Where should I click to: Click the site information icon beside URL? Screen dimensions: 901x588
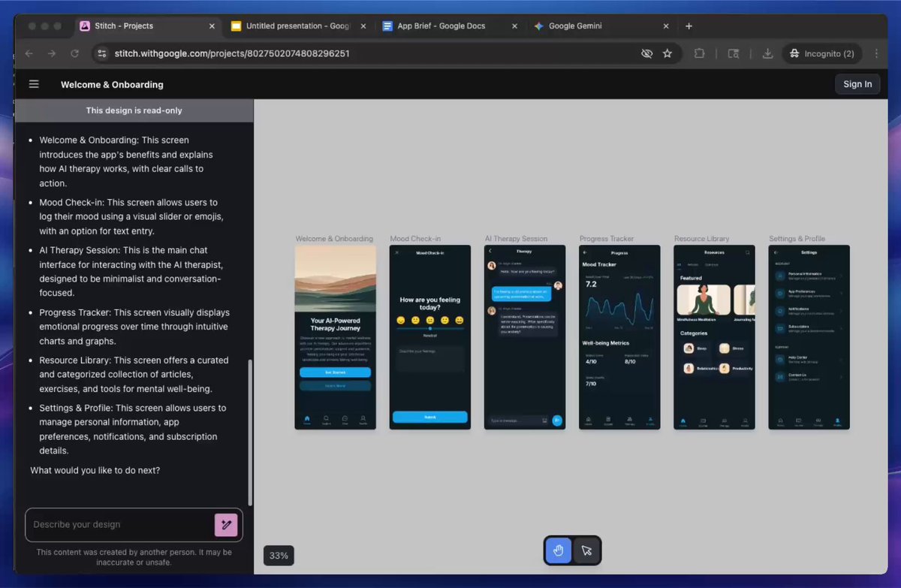101,53
